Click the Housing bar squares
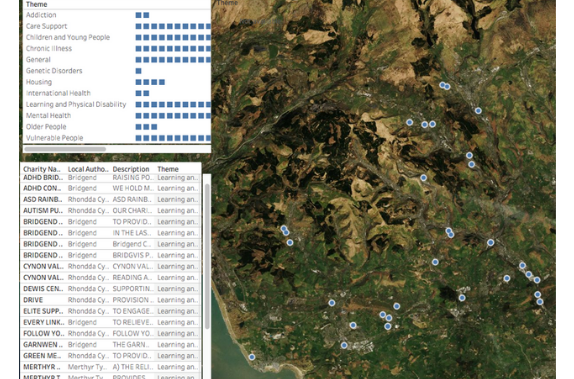Viewport: 574px width, 379px height. pyautogui.click(x=150, y=82)
